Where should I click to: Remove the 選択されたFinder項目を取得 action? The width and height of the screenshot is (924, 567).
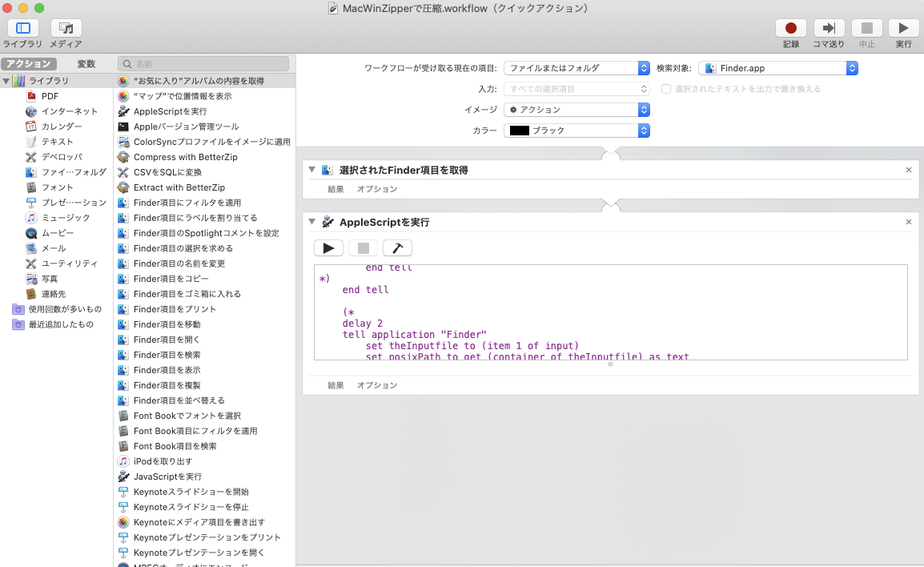pyautogui.click(x=908, y=170)
